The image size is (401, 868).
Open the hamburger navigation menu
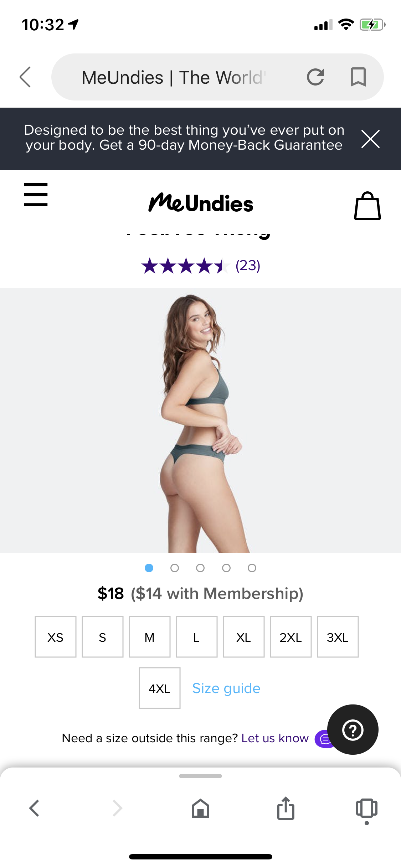point(36,195)
